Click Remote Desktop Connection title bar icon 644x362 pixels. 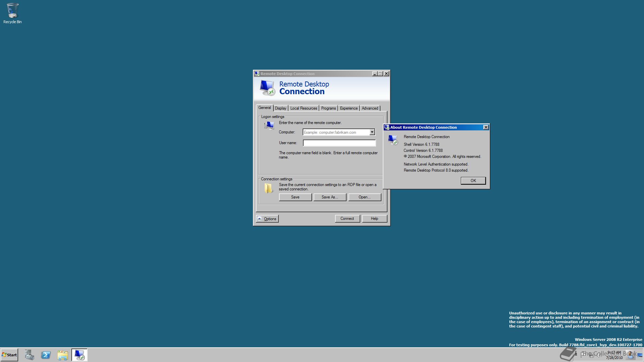click(257, 74)
